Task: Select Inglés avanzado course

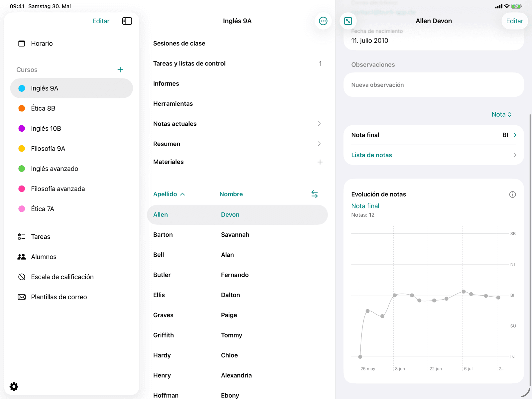Action: point(71,169)
